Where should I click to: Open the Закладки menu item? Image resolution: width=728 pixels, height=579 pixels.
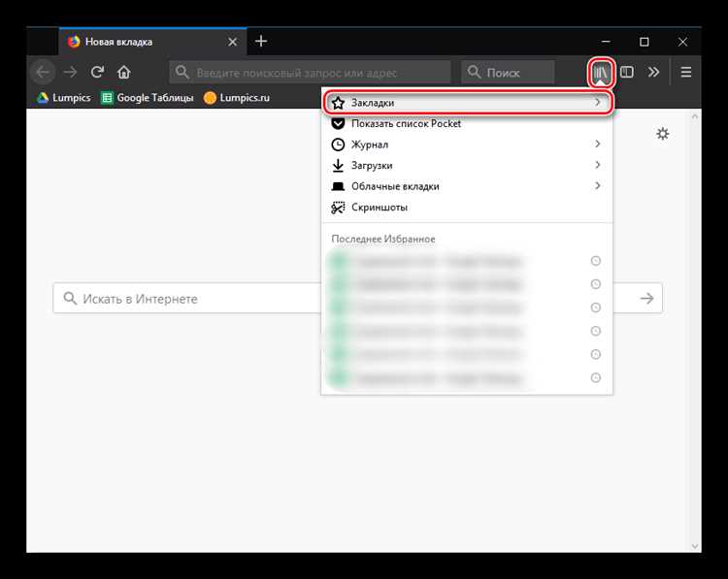pyautogui.click(x=467, y=103)
